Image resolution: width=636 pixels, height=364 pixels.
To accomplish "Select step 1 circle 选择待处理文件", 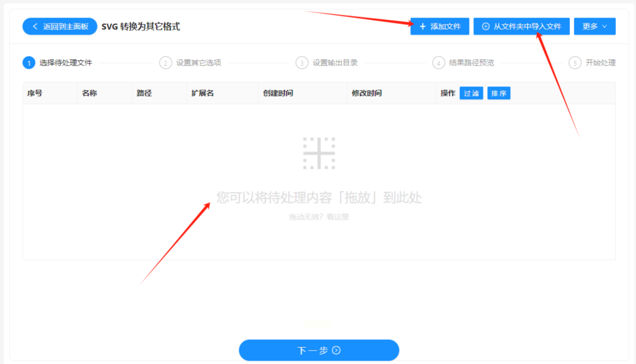I will pyautogui.click(x=29, y=63).
